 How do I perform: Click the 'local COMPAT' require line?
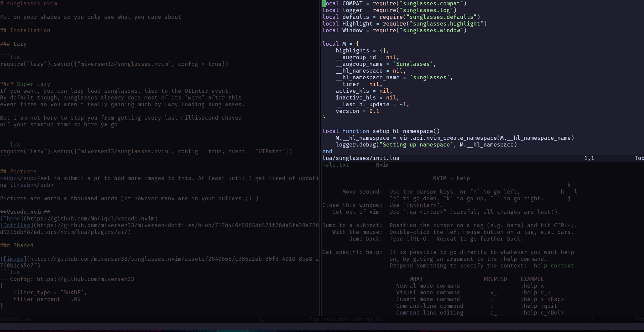[x=395, y=3]
